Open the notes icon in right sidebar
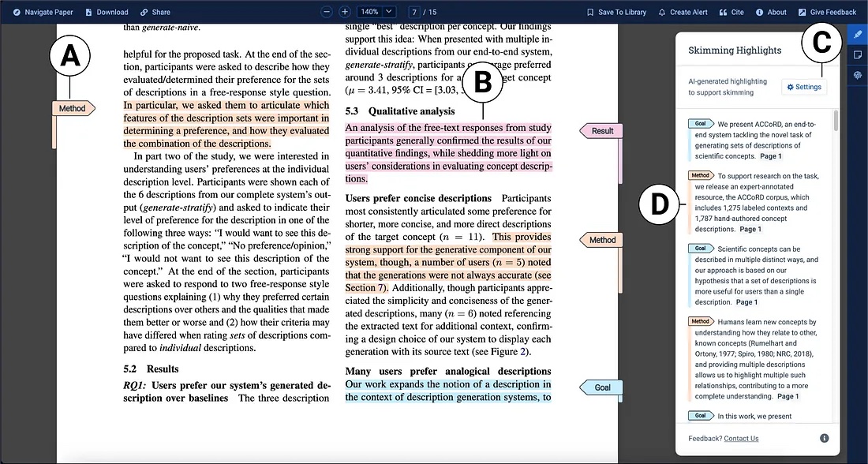 point(858,54)
